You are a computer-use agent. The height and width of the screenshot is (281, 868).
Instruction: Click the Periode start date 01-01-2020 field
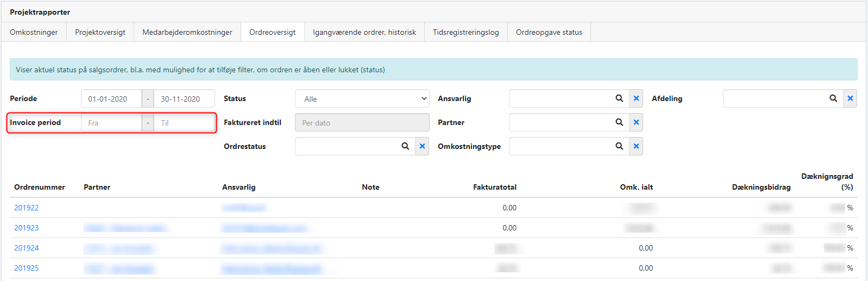[x=111, y=99]
